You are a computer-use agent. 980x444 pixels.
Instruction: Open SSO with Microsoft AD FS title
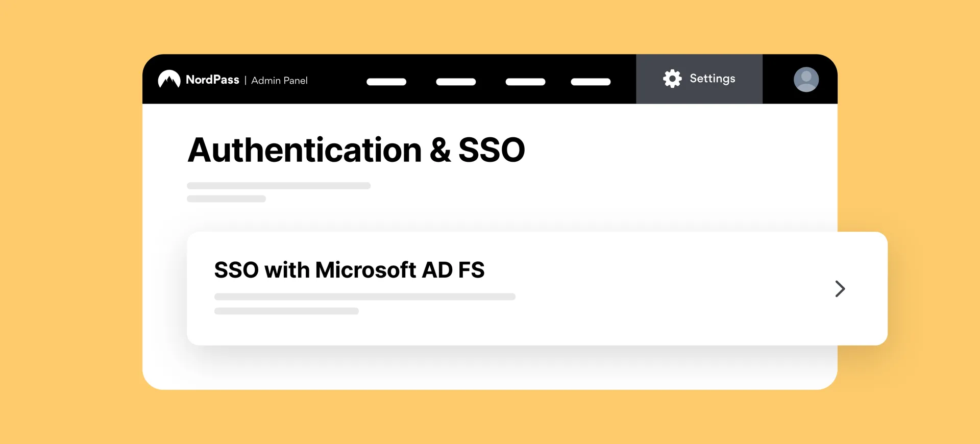click(349, 270)
